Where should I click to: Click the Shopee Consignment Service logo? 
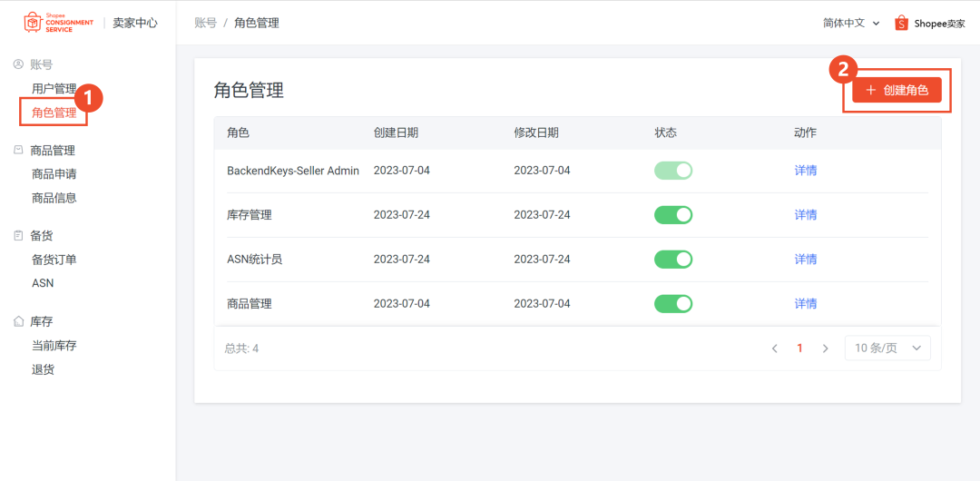59,23
